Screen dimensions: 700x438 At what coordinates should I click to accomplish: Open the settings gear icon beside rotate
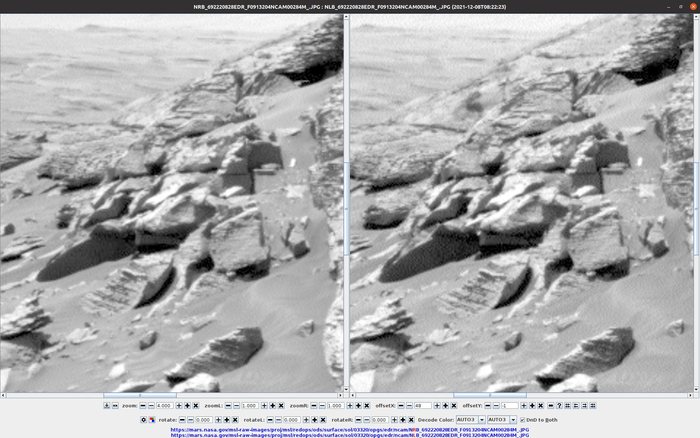(143, 420)
